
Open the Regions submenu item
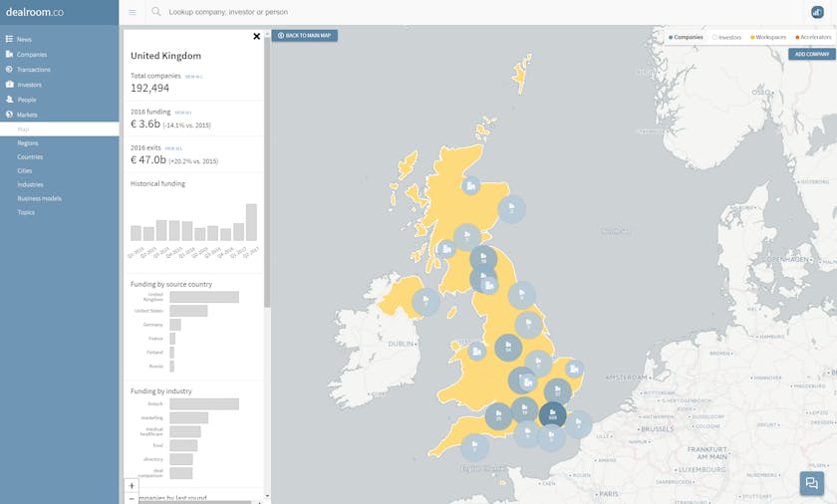point(28,143)
